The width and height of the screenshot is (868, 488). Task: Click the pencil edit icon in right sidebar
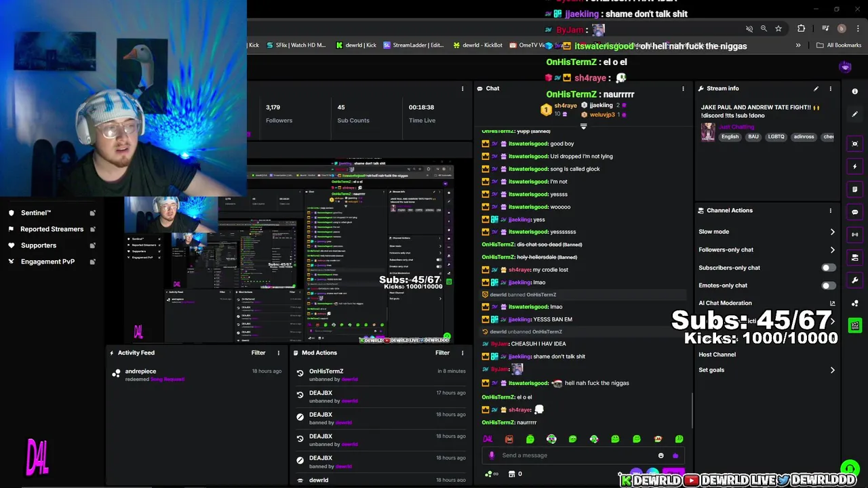(x=854, y=114)
